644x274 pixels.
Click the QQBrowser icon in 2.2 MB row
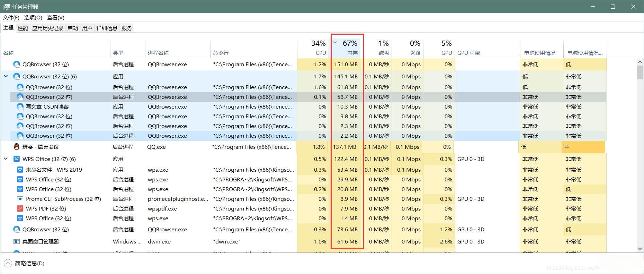coord(20,136)
